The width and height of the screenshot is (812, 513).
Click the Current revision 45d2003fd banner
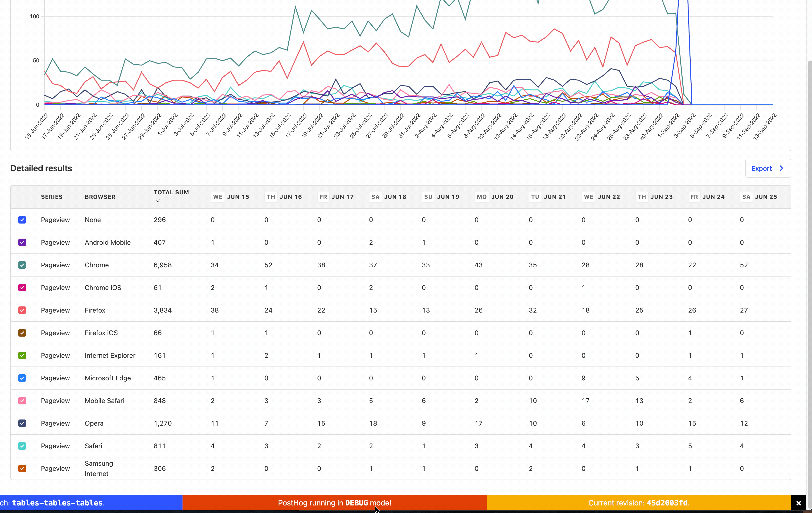click(x=639, y=503)
